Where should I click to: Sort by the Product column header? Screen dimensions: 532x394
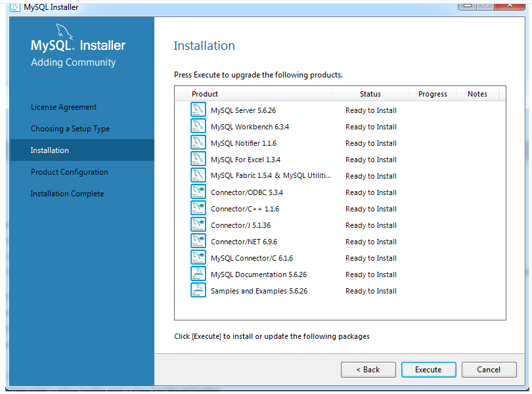coord(259,94)
